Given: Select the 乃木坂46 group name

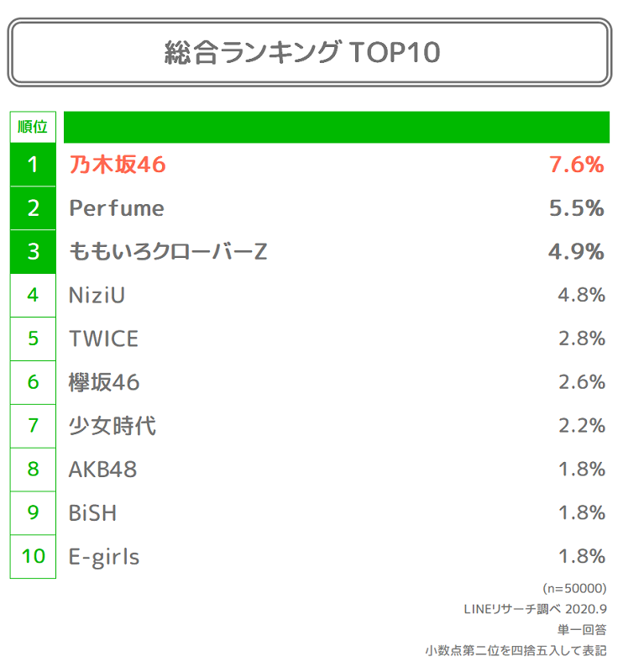Looking at the screenshot, I should tap(118, 165).
